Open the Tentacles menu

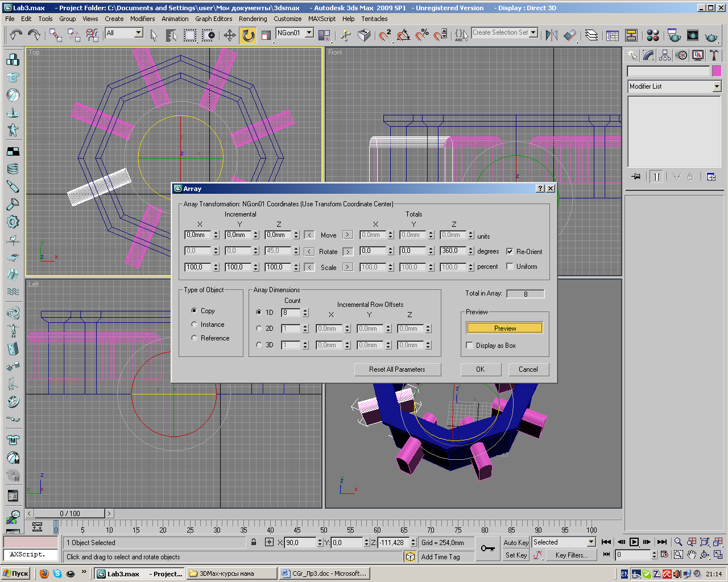tap(374, 19)
